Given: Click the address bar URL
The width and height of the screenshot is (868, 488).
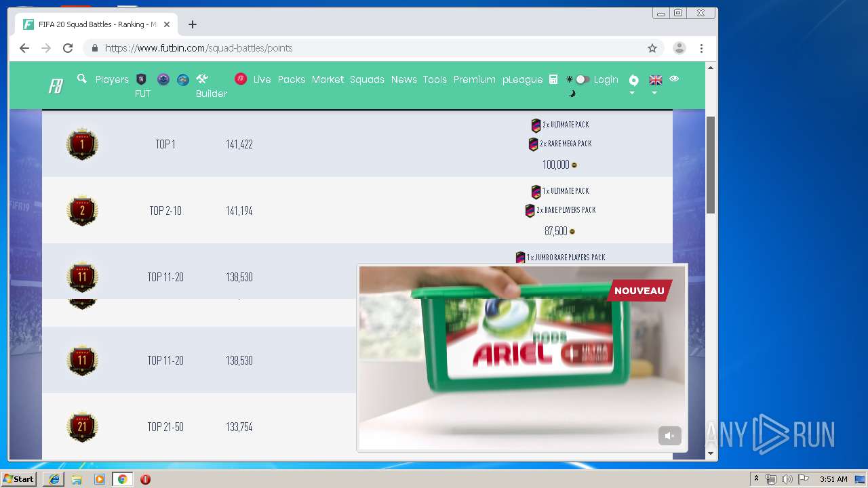Looking at the screenshot, I should tap(199, 48).
